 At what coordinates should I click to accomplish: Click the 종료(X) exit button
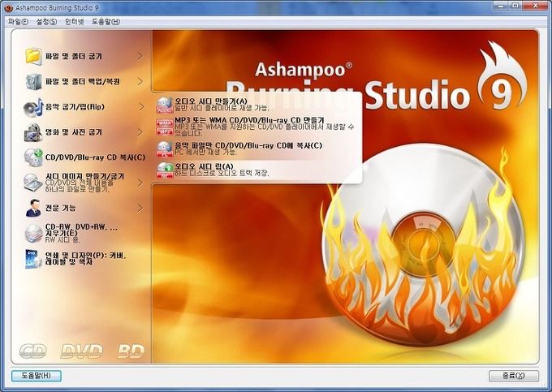514,376
